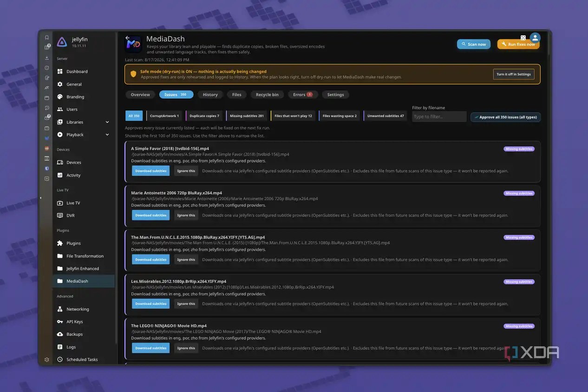Download subtitles for A Simple Favor
Viewport: 588px width, 392px height.
click(150, 171)
